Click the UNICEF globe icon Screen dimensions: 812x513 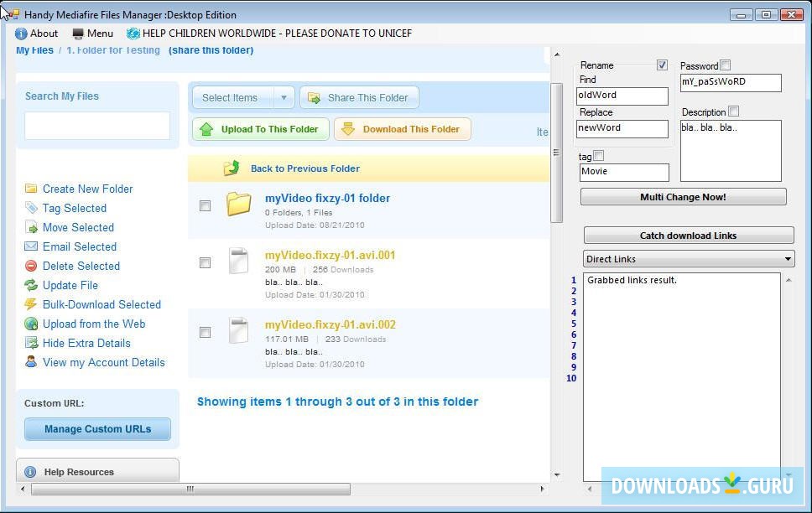click(133, 34)
